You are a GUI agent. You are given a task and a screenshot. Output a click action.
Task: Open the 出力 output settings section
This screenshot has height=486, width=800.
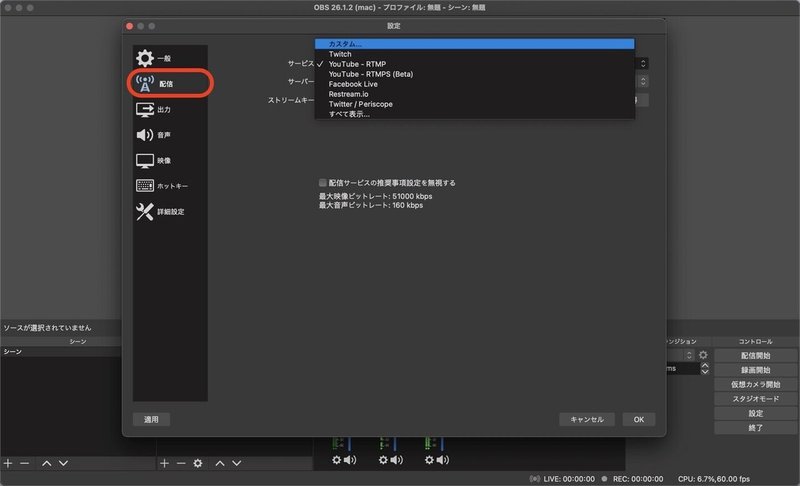[169, 109]
